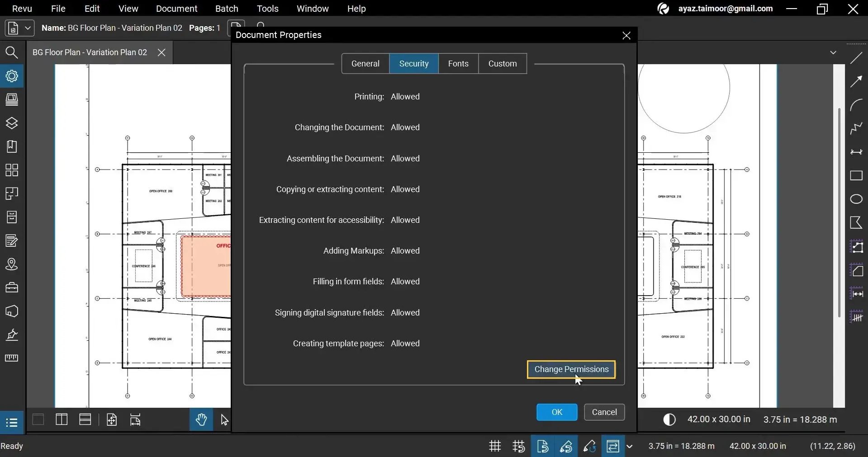The width and height of the screenshot is (868, 457).
Task: Select the Arrow markup tool
Action: point(856,81)
